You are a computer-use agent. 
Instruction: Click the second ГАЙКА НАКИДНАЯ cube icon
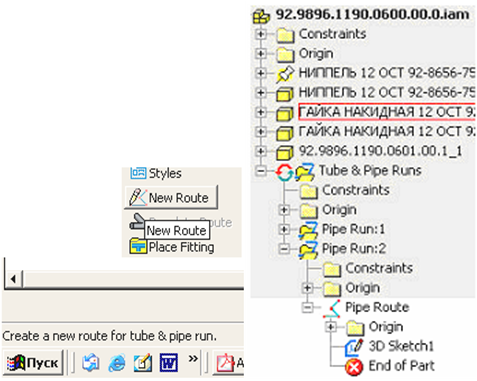(x=285, y=133)
